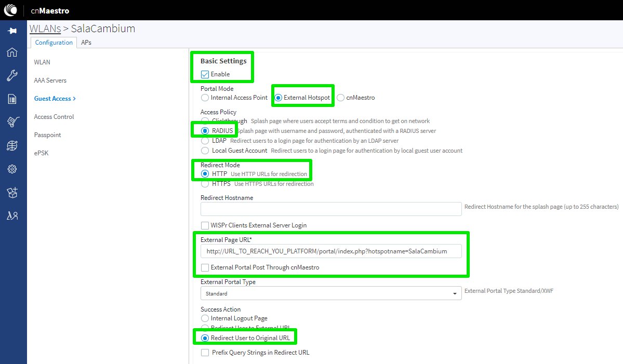Click the report document sidebar icon
623x364 pixels.
pos(12,99)
